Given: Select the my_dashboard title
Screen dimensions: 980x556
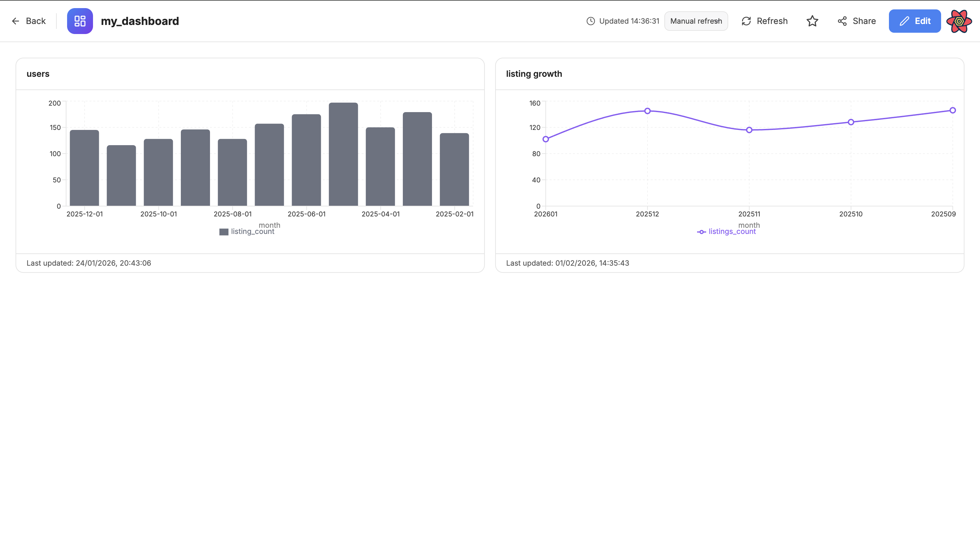Looking at the screenshot, I should click(140, 21).
